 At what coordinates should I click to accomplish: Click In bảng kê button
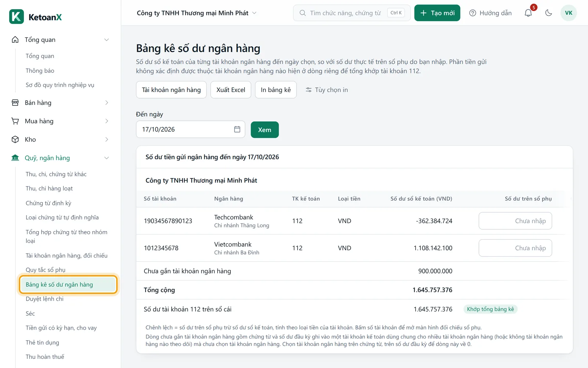click(276, 90)
